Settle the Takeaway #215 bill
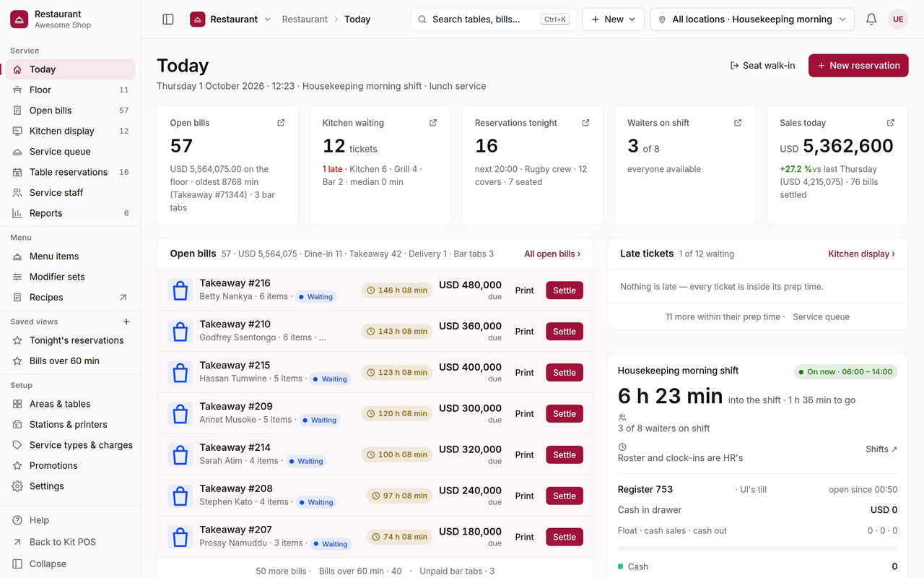The image size is (924, 578). 565,373
